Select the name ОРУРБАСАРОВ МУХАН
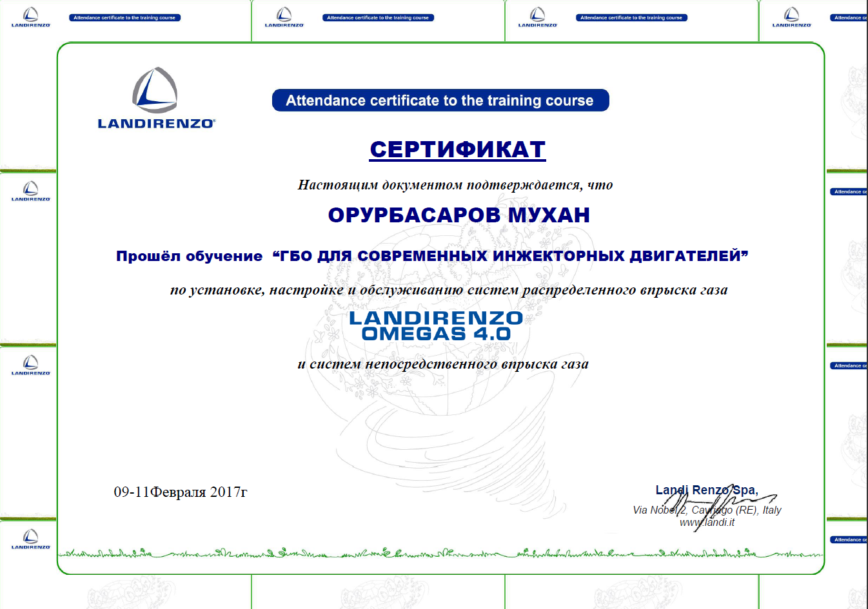 pos(459,215)
